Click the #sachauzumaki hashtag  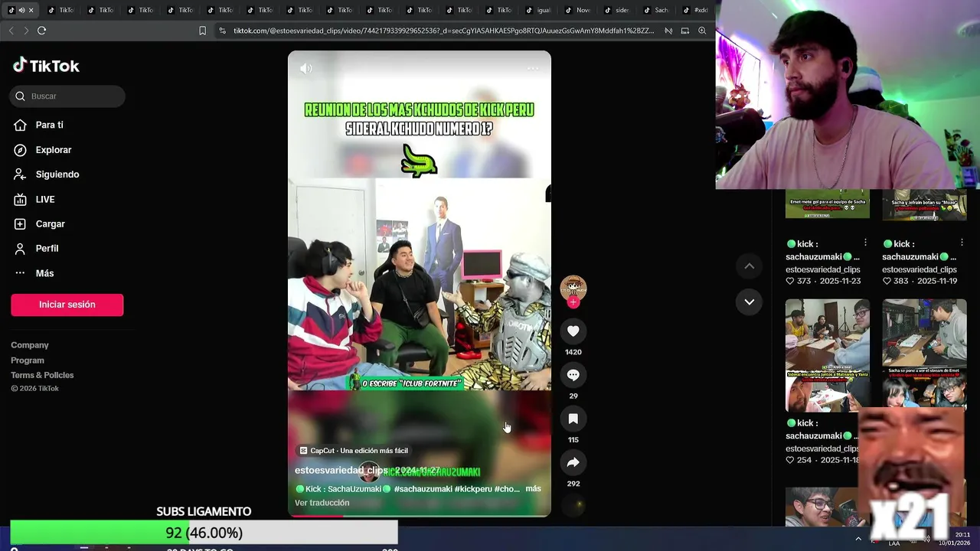(423, 489)
